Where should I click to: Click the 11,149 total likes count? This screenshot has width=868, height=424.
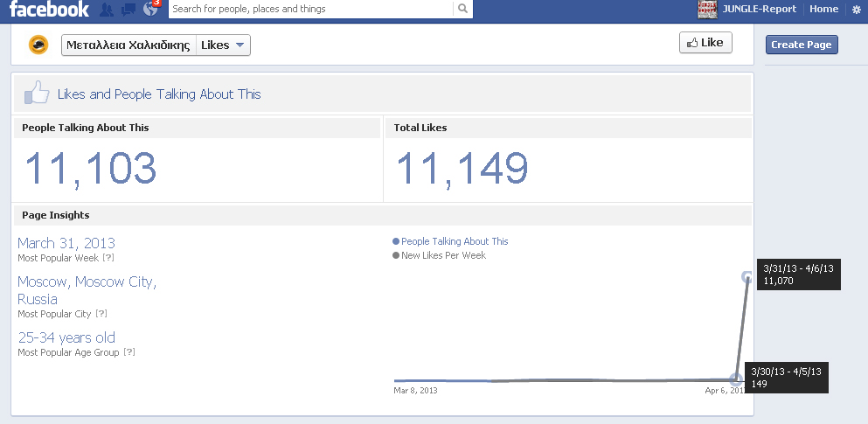[462, 168]
